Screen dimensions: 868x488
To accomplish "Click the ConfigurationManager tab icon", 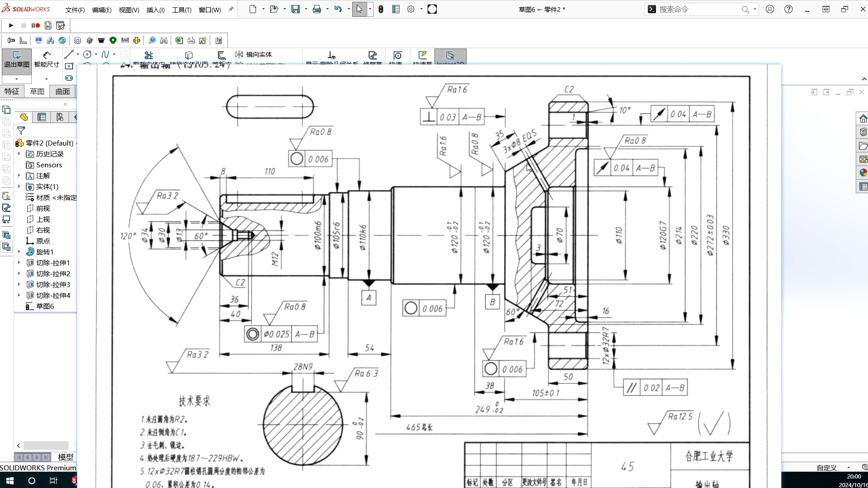I will (x=60, y=117).
